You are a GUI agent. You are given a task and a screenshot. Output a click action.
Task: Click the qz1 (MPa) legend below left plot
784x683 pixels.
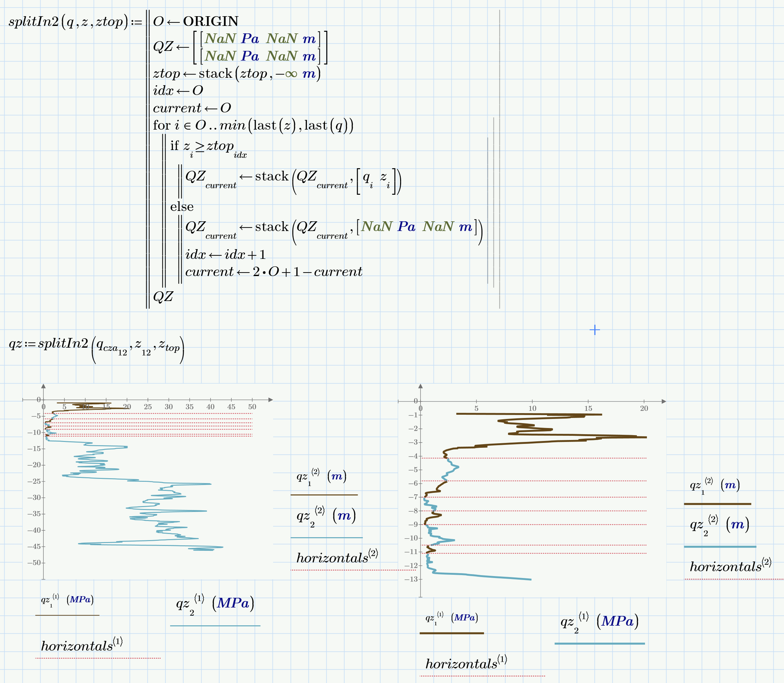click(67, 600)
